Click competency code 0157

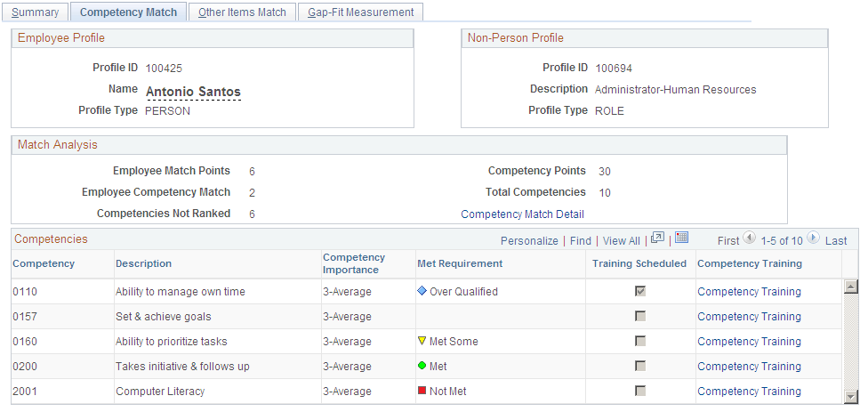pos(25,316)
